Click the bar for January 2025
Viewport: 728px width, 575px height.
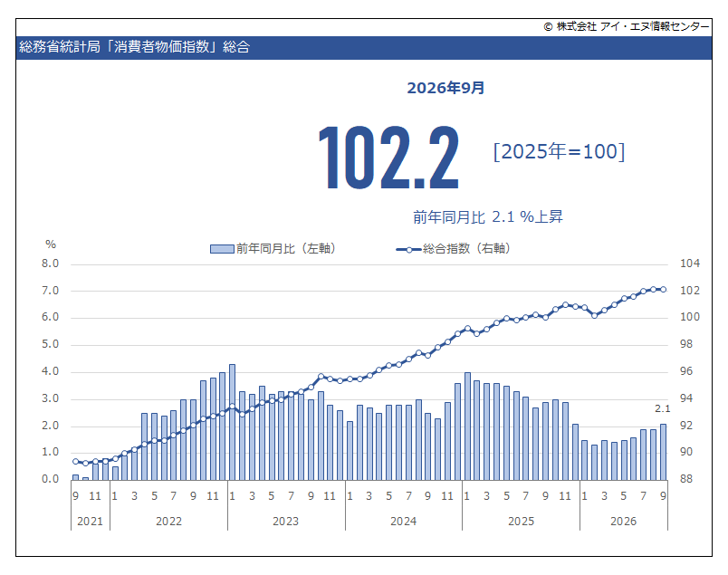coord(467,426)
